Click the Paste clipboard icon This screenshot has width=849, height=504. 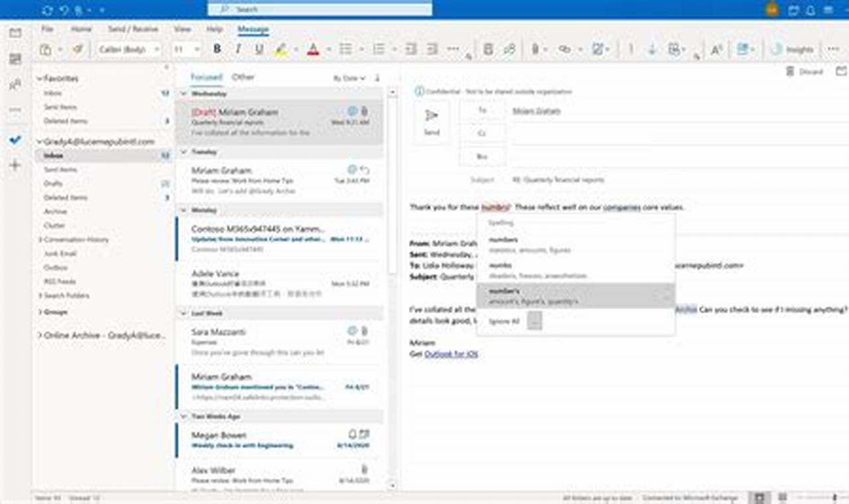click(x=45, y=50)
